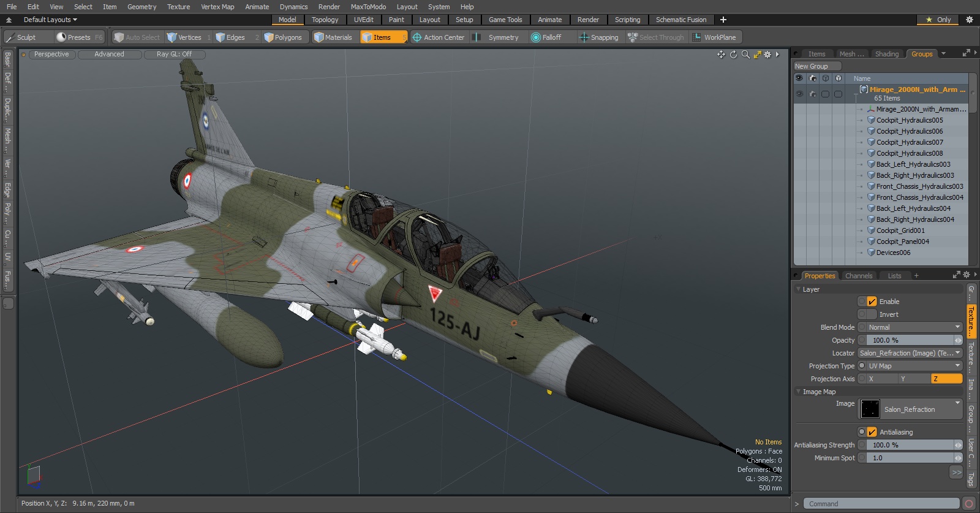Click the Properties panel gear icon
980x513 pixels.
(967, 275)
